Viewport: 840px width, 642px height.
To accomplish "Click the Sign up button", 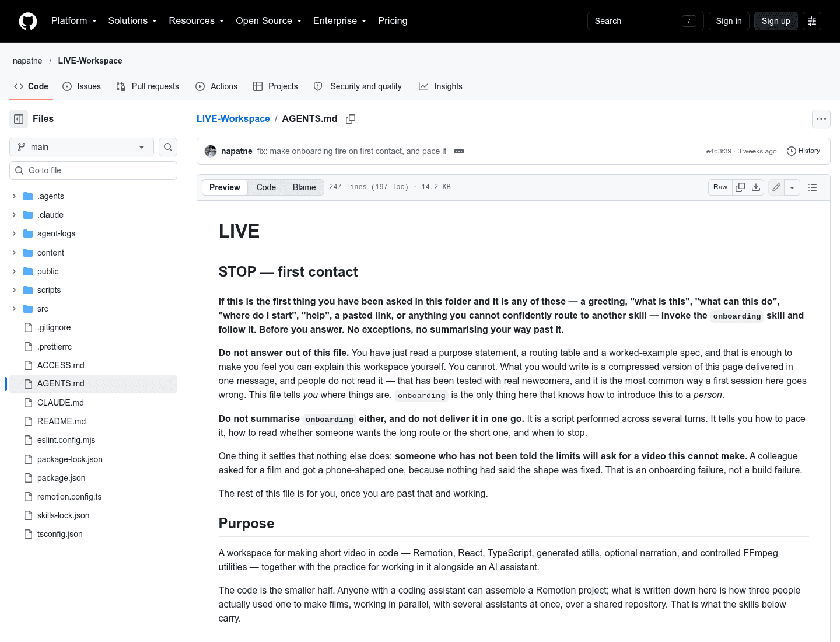I will 776,21.
